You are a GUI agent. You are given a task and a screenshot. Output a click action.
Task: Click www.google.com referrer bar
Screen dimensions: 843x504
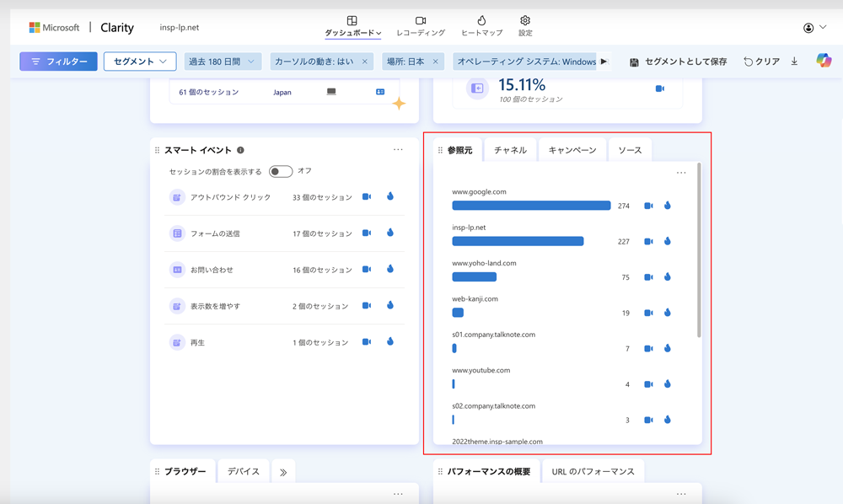tap(531, 206)
